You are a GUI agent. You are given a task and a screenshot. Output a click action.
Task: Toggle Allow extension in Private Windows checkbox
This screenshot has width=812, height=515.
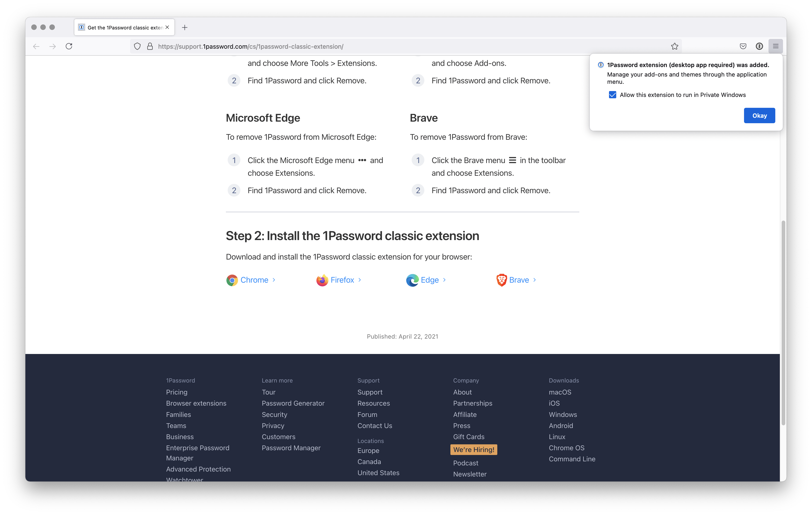pos(612,95)
